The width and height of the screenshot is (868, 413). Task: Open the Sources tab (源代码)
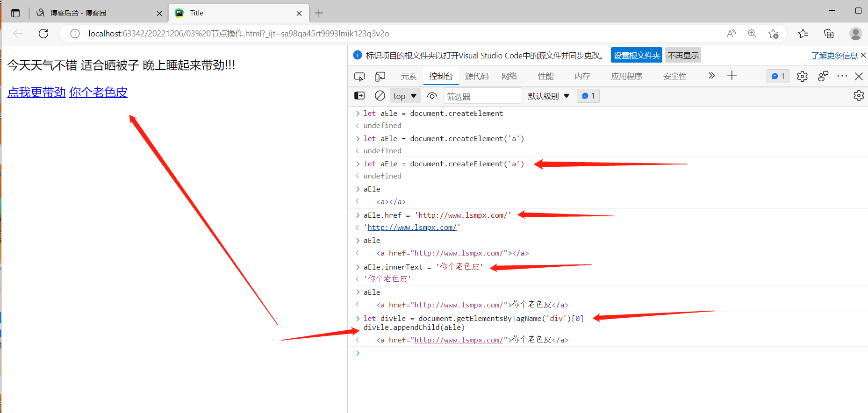[477, 76]
